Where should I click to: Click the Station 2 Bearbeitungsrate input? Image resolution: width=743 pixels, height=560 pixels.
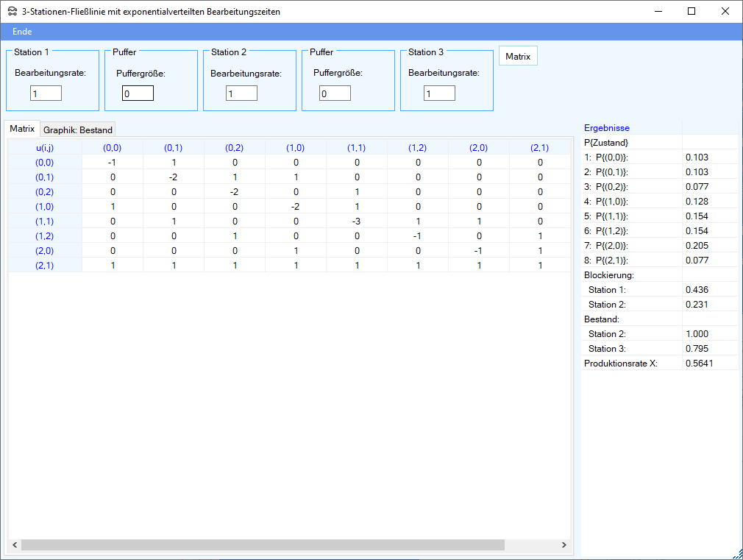coord(241,93)
